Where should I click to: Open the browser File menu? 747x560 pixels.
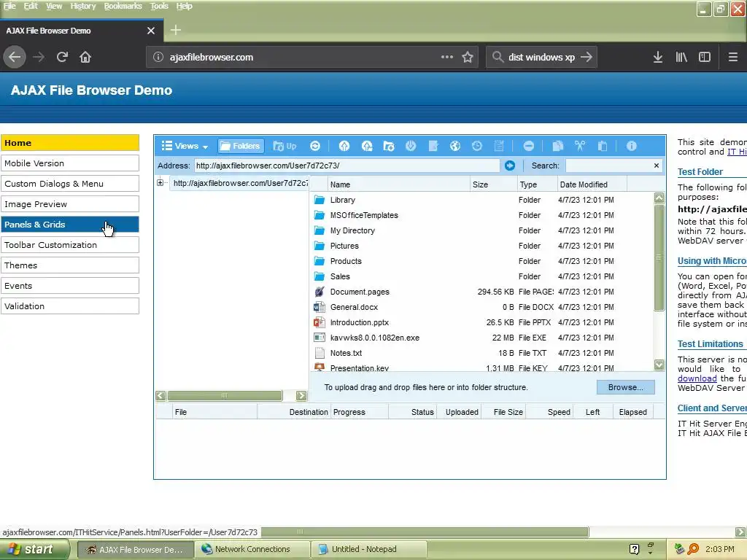tap(9, 6)
